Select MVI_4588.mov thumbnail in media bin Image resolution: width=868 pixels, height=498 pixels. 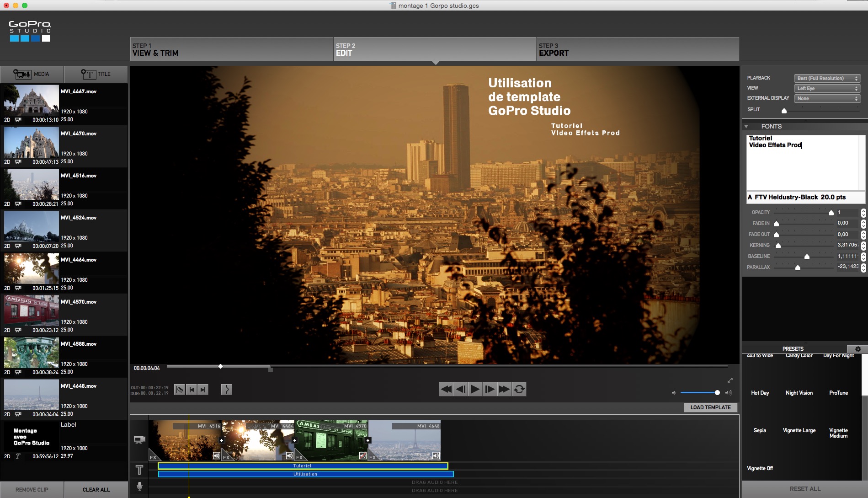pos(32,352)
